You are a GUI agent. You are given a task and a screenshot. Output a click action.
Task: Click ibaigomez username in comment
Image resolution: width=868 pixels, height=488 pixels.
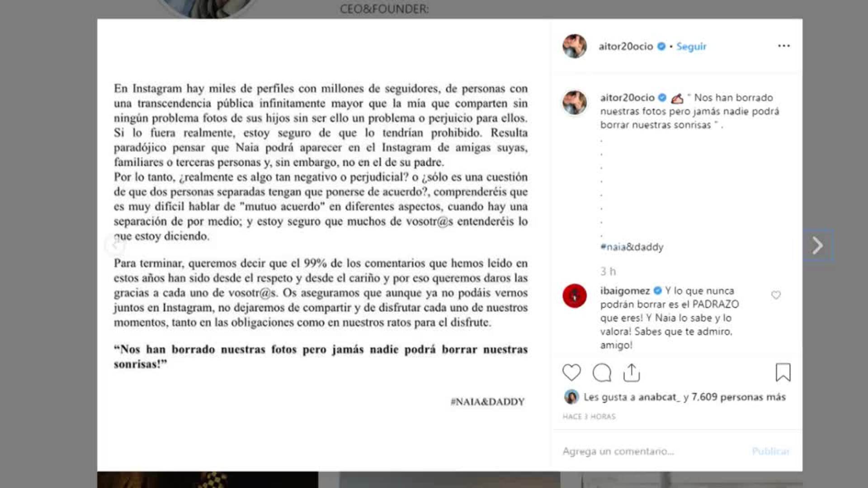[x=625, y=291]
